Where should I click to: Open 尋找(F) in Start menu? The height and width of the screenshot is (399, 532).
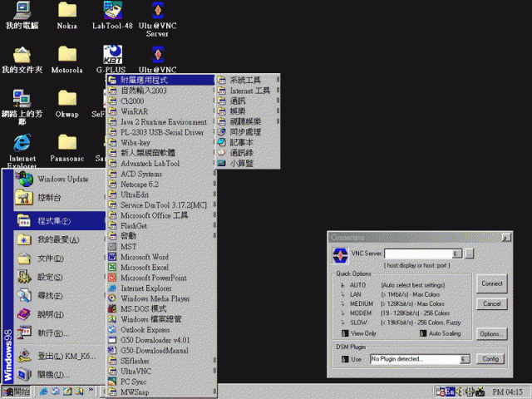60,296
